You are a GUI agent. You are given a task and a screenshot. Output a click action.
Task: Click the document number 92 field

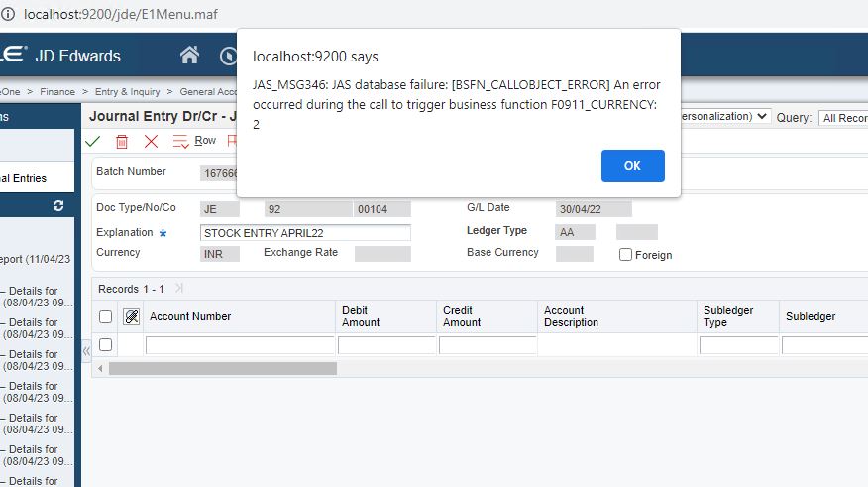coord(308,209)
